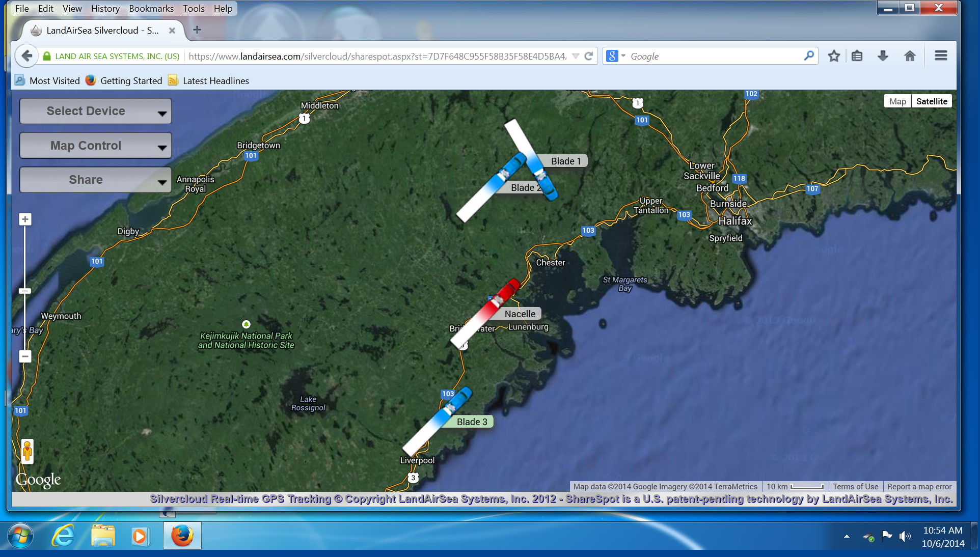The image size is (980, 557).
Task: Open search engine selector dropdown arrow
Action: pyautogui.click(x=623, y=56)
